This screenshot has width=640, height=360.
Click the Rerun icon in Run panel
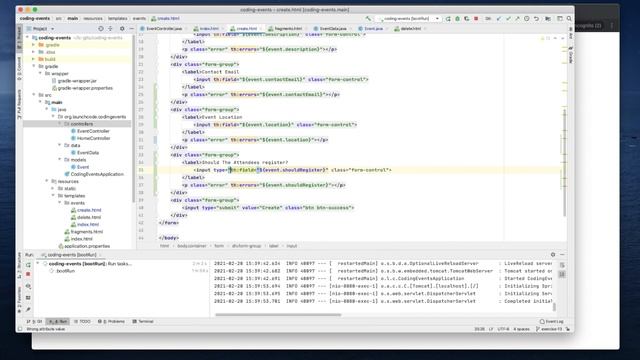point(28,265)
